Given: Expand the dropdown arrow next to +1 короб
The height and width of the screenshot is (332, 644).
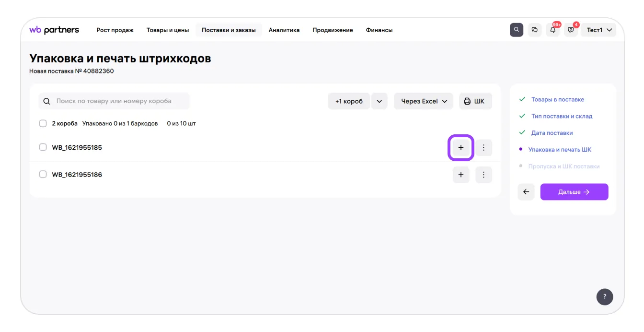Looking at the screenshot, I should (379, 101).
